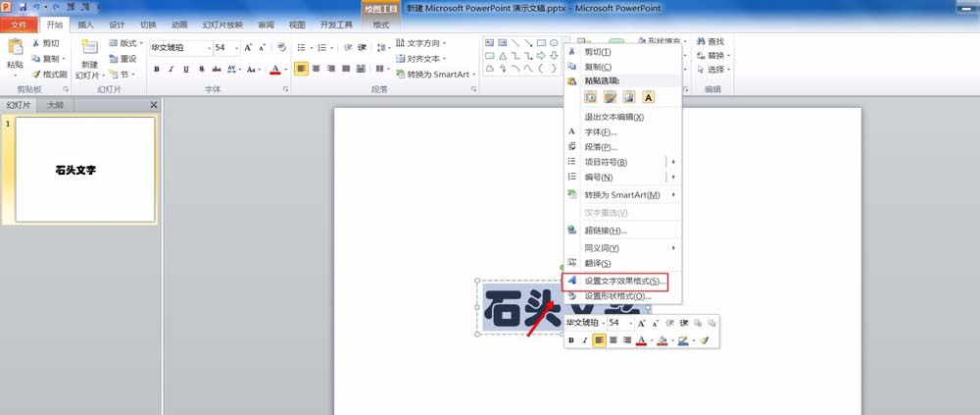Click the Clear Formatting icon in font group

point(282,47)
